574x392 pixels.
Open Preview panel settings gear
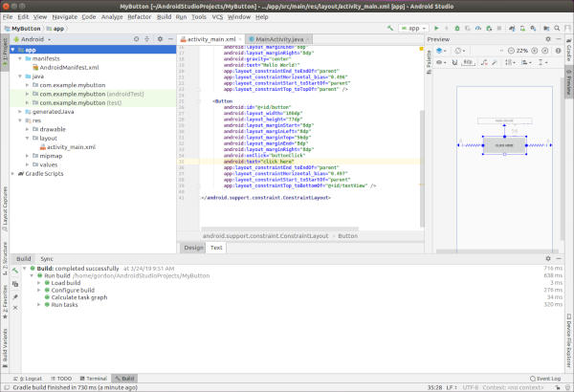pos(545,39)
